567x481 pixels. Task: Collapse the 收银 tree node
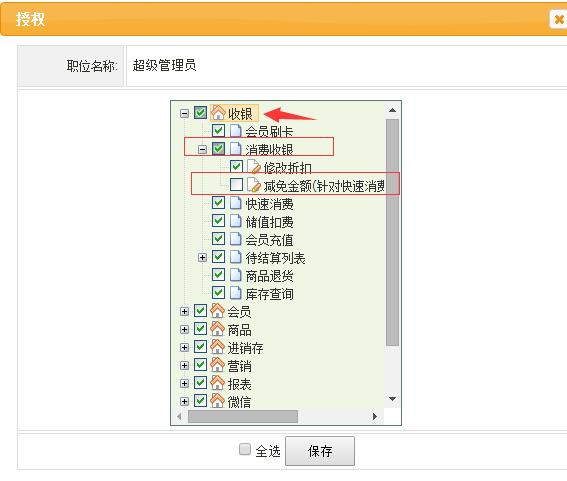pyautogui.click(x=184, y=114)
